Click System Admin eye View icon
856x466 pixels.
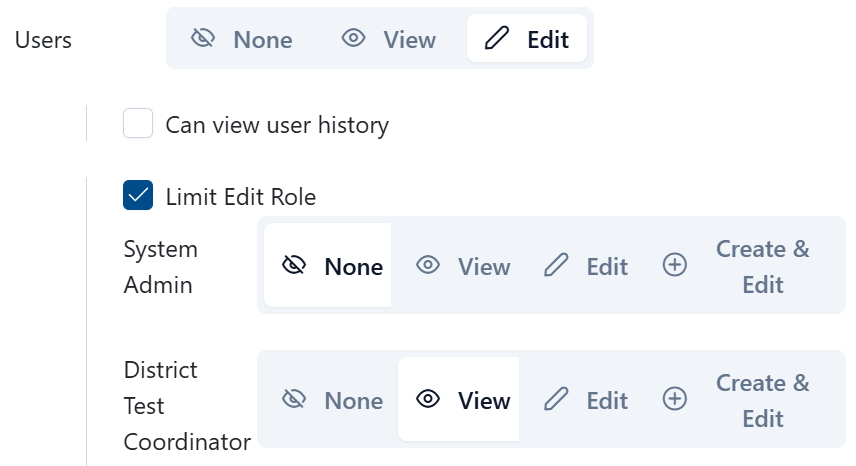tap(429, 266)
